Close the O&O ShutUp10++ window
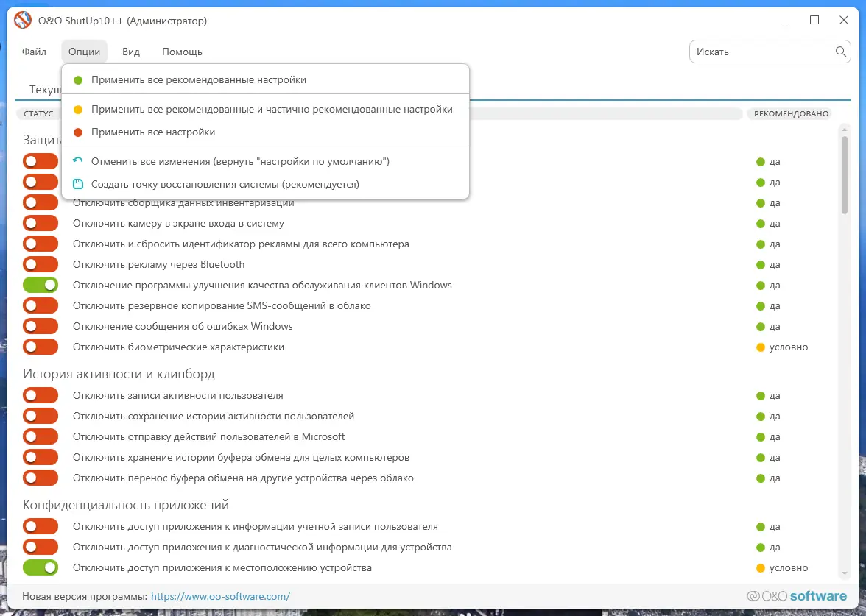This screenshot has width=866, height=616. tap(843, 21)
